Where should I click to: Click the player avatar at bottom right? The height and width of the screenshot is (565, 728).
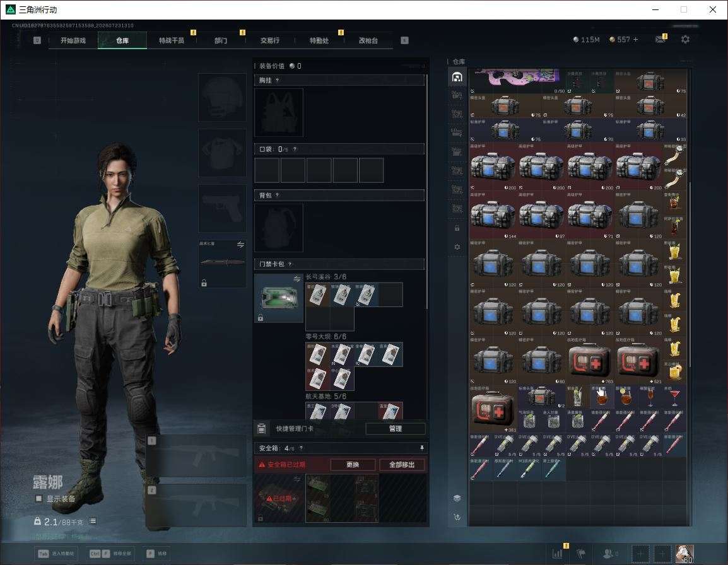click(x=684, y=554)
